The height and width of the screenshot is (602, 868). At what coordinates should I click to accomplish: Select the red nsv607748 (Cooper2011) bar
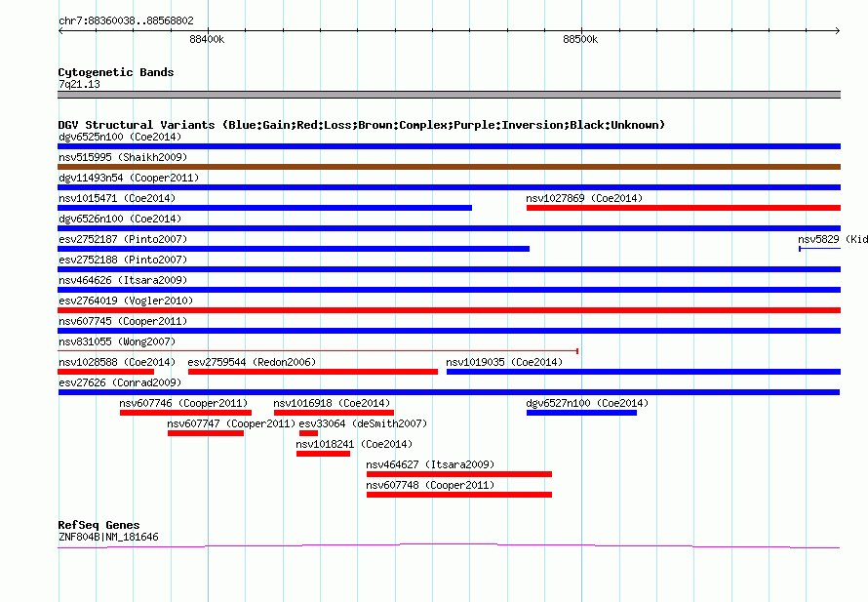pos(459,495)
